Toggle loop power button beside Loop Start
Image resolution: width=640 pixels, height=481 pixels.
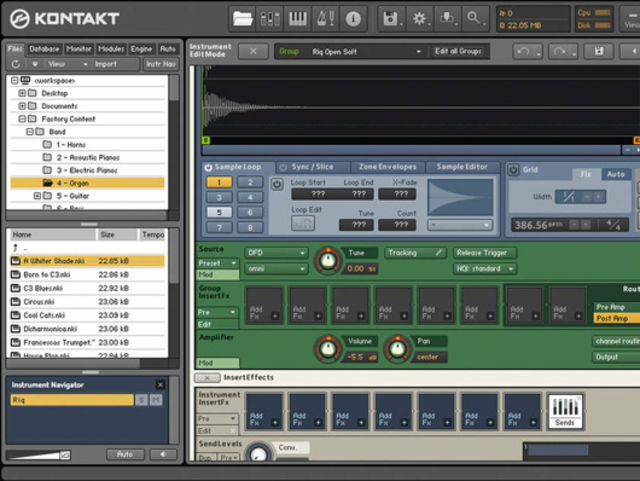click(277, 184)
